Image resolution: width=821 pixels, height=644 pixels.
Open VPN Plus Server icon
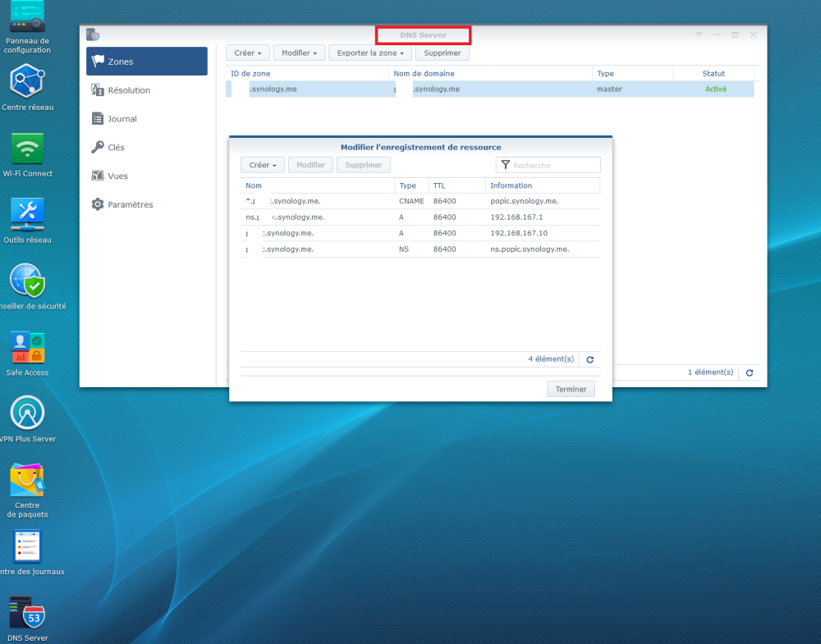[x=27, y=413]
